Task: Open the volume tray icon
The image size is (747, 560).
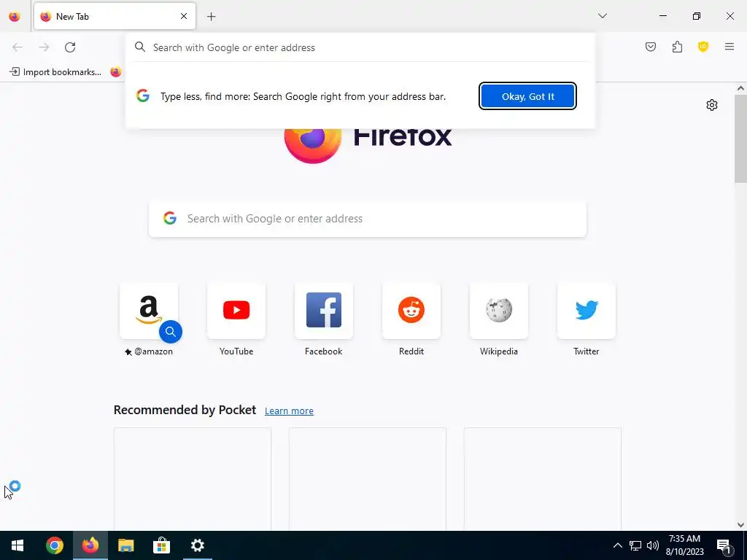Action: [x=653, y=545]
